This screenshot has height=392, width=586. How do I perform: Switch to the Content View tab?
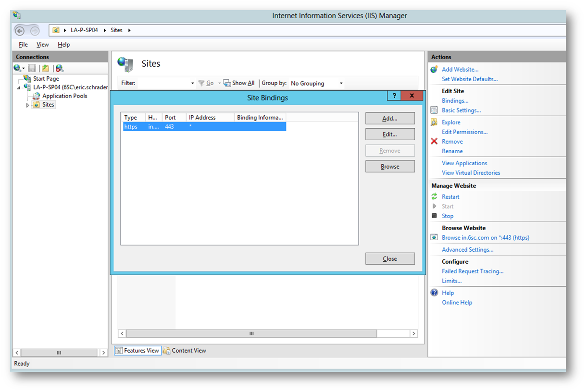[185, 351]
